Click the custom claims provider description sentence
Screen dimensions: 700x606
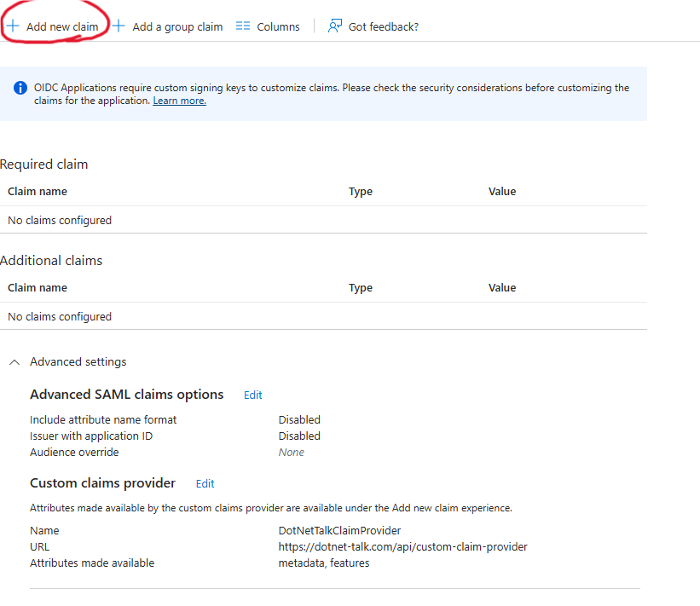tap(271, 508)
